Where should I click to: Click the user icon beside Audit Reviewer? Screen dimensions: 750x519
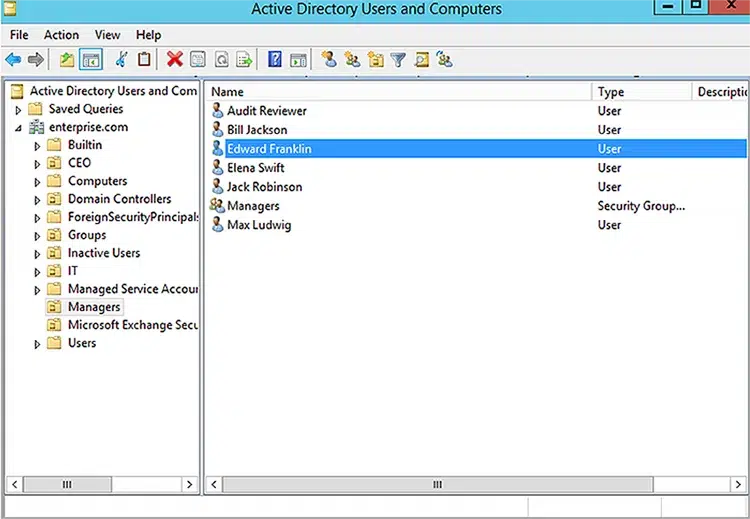[217, 110]
